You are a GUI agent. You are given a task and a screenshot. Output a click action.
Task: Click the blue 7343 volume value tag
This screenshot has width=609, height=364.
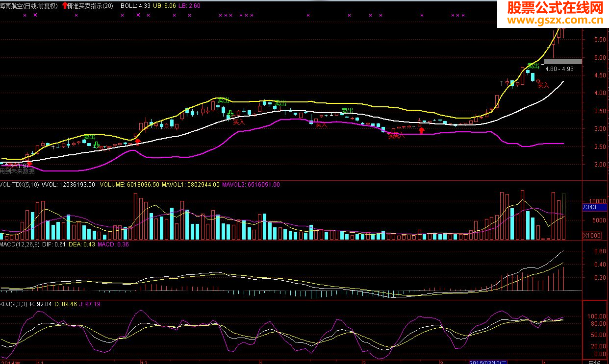click(594, 208)
